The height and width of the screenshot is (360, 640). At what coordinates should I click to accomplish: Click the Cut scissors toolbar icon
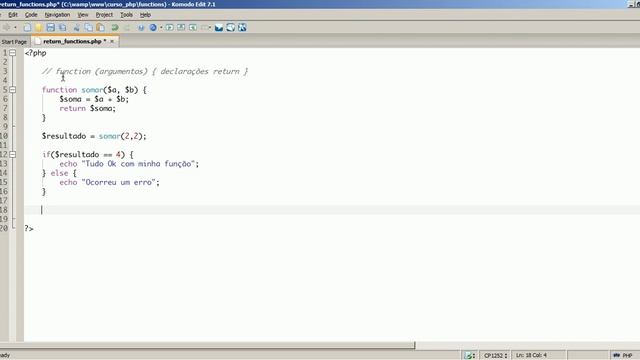pos(76,27)
